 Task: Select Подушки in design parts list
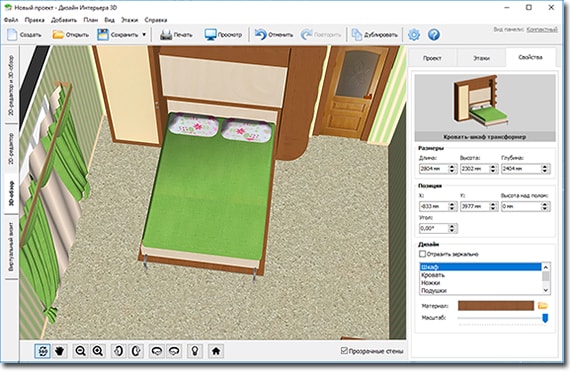[481, 290]
